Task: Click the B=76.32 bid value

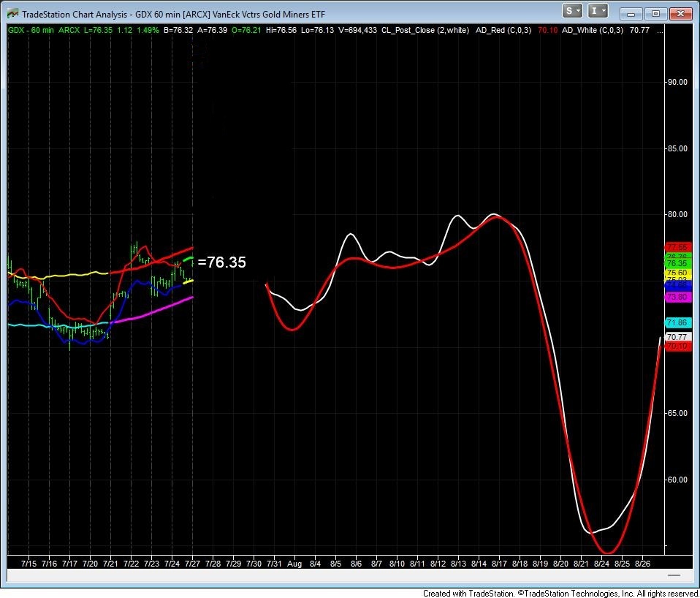Action: [178, 31]
